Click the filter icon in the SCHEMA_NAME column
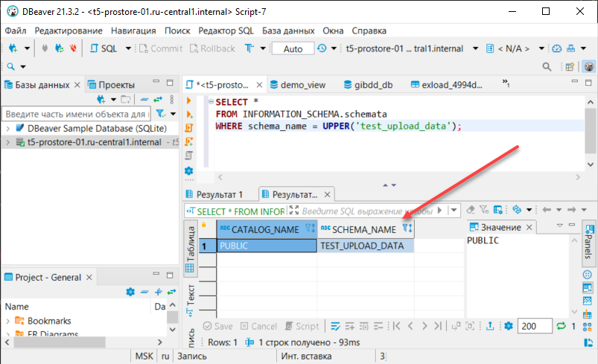The height and width of the screenshot is (364, 598). click(407, 229)
